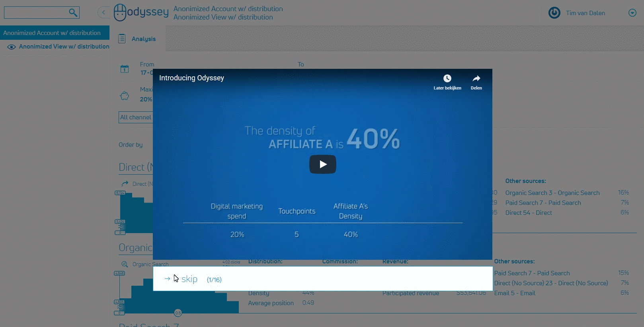Screen dimensions: 644x327
Task: Open Tim van Dalen user name
Action: coord(585,13)
